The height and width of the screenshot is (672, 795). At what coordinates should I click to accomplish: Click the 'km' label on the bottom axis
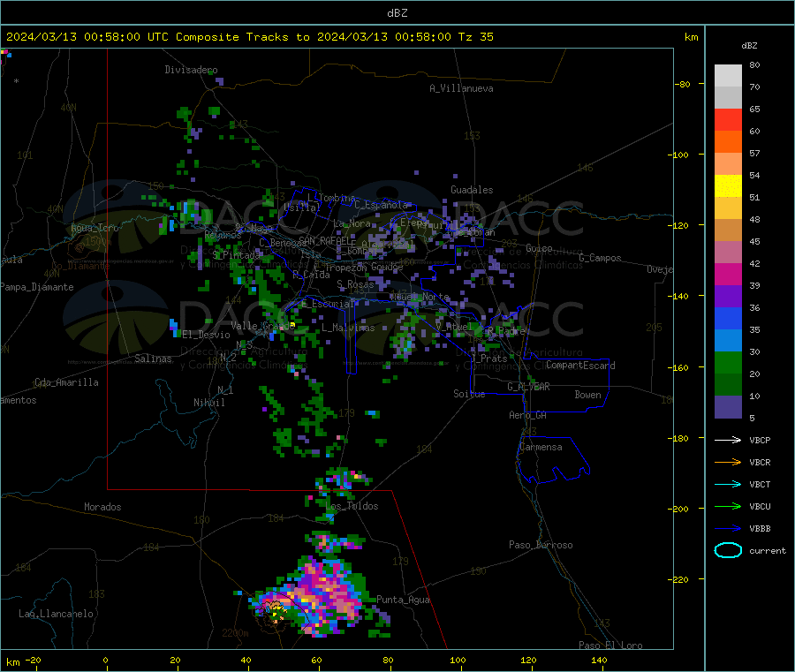pyautogui.click(x=12, y=662)
